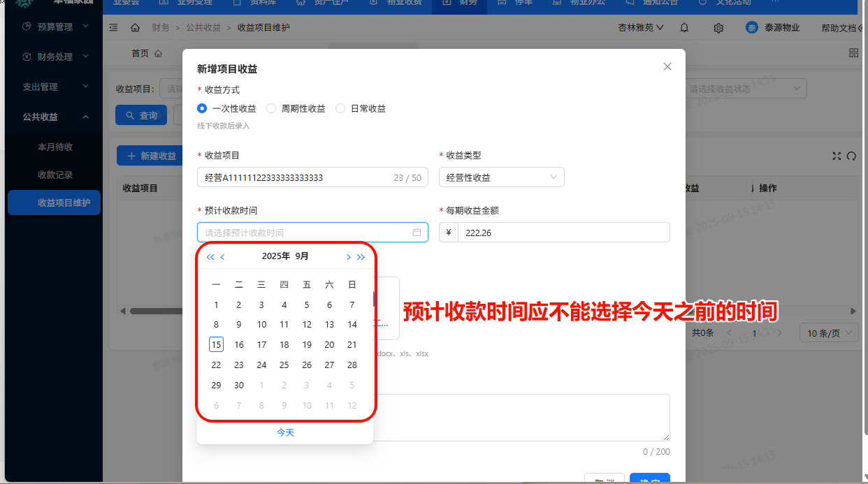Open the 10 条/页 page size dropdown
This screenshot has width=868, height=484.
pyautogui.click(x=829, y=332)
